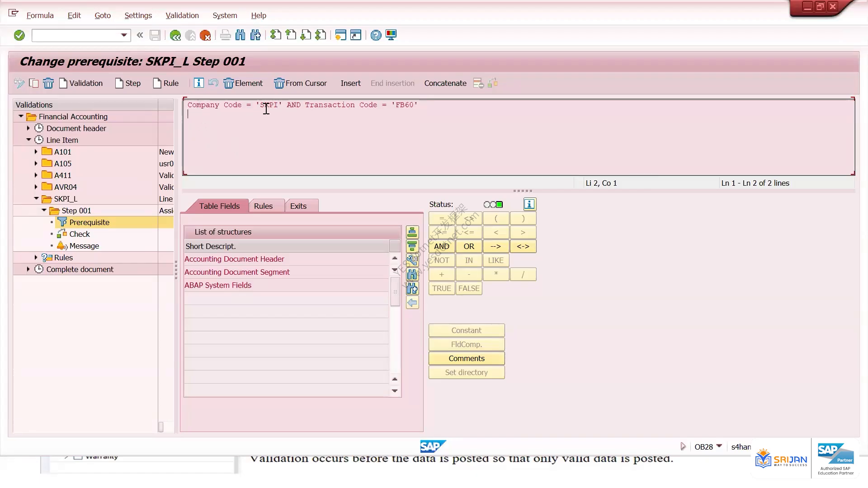Click the Find binoculars icon
The height and width of the screenshot is (488, 868).
click(x=240, y=35)
